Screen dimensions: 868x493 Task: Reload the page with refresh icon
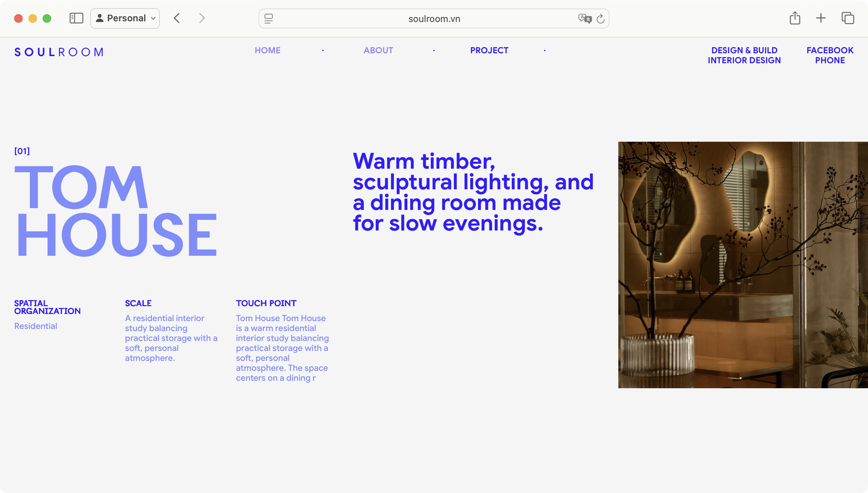pos(601,18)
